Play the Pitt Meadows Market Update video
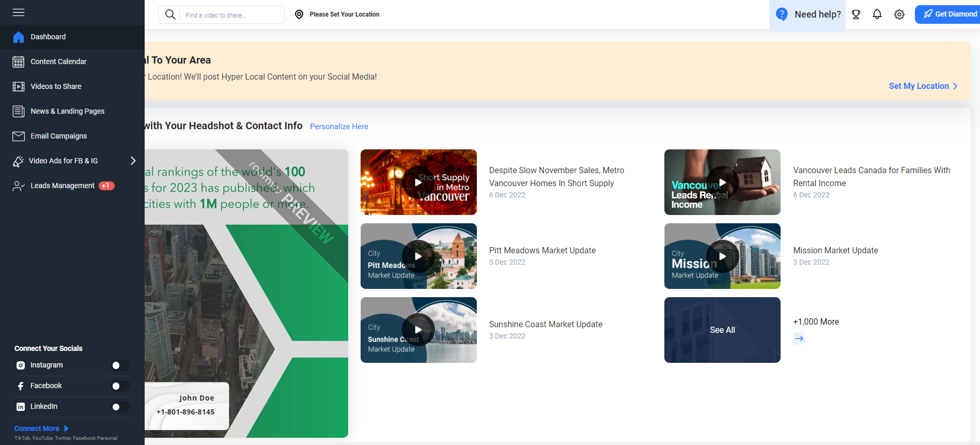Viewport: 980px width, 445px height. coord(418,256)
